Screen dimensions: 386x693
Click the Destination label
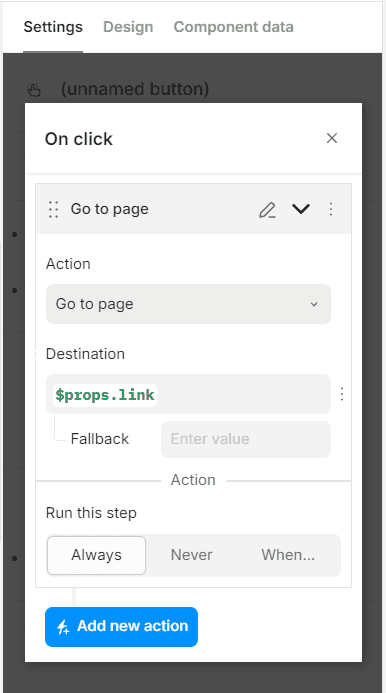[85, 354]
